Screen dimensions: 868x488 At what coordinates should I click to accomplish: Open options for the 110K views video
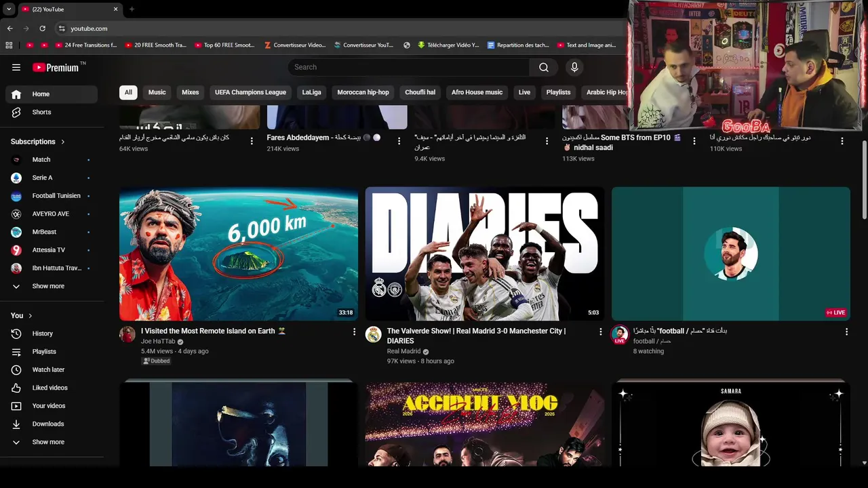point(842,141)
